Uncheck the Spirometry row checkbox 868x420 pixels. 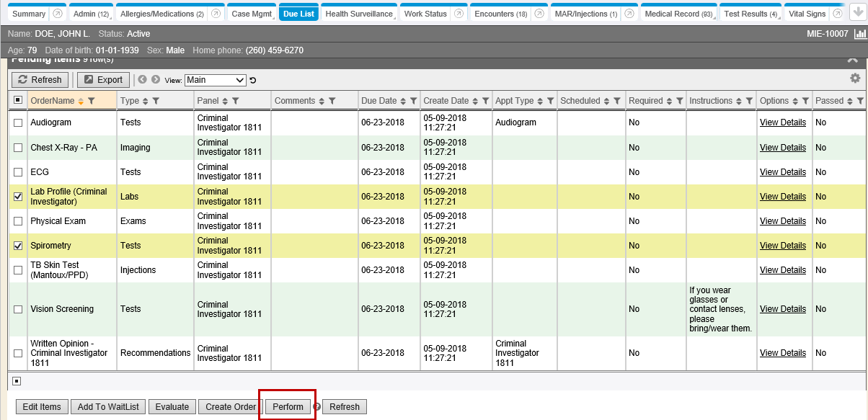click(18, 246)
